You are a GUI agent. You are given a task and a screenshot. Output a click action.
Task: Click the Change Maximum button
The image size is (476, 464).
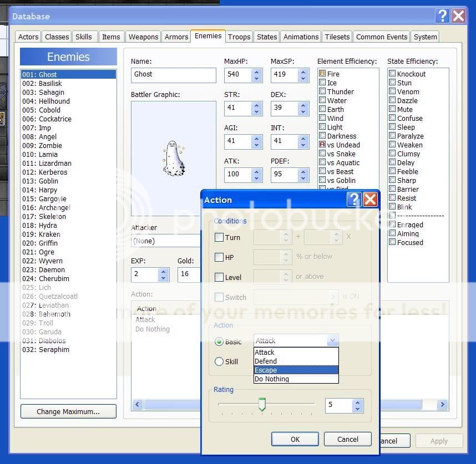tap(68, 411)
